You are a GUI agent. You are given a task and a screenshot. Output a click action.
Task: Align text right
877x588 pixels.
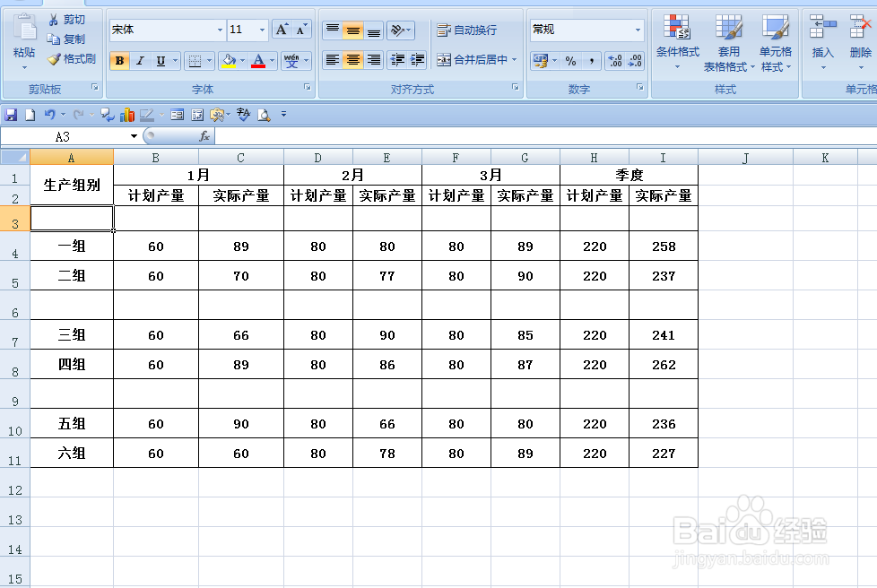point(374,60)
